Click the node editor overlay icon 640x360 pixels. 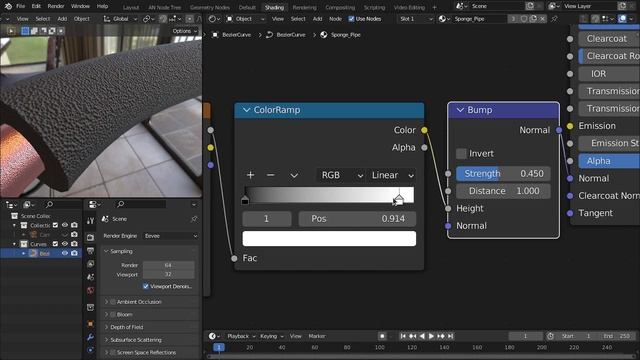622,19
